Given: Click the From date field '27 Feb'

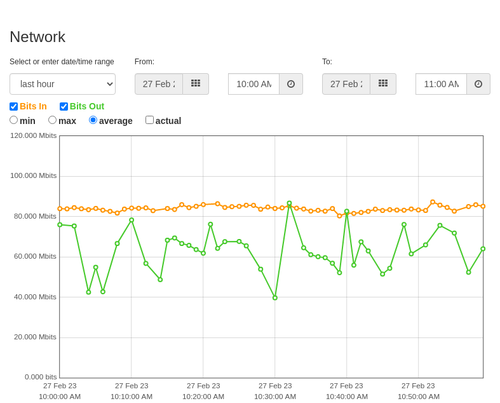Looking at the screenshot, I should point(159,84).
